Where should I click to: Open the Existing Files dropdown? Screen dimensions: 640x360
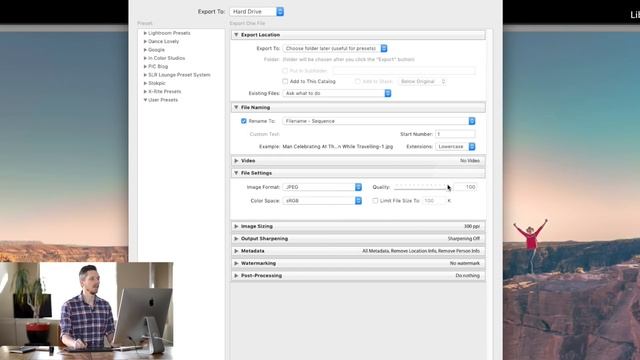point(337,93)
